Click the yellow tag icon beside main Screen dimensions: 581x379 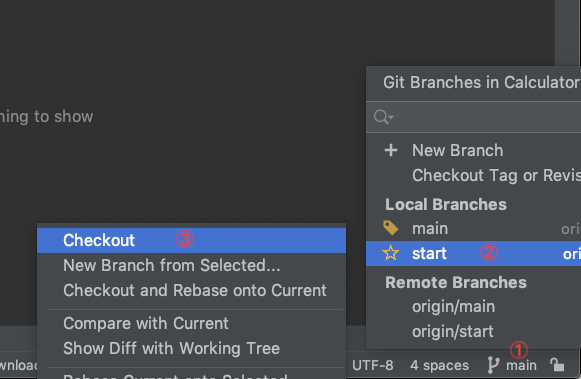point(391,228)
